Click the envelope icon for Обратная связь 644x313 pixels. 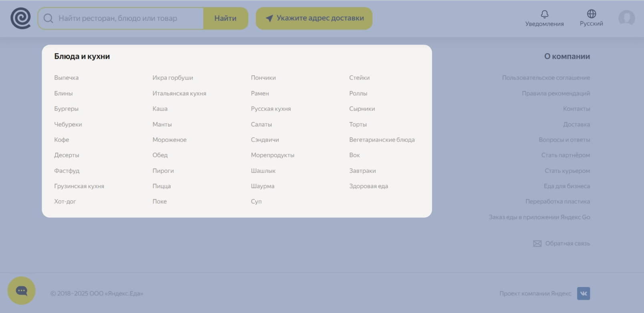point(537,243)
